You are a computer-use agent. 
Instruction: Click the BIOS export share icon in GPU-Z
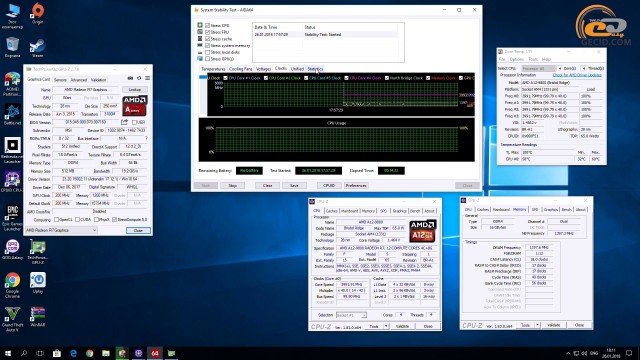(124, 122)
